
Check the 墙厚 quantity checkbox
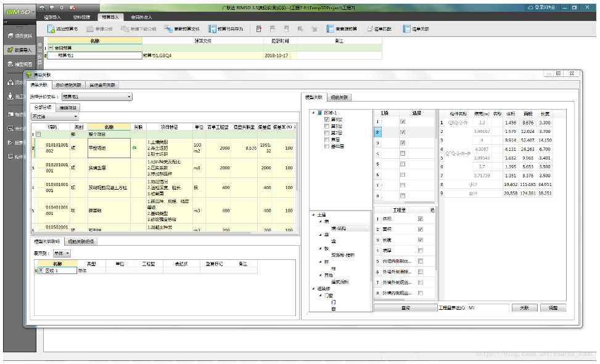421,251
